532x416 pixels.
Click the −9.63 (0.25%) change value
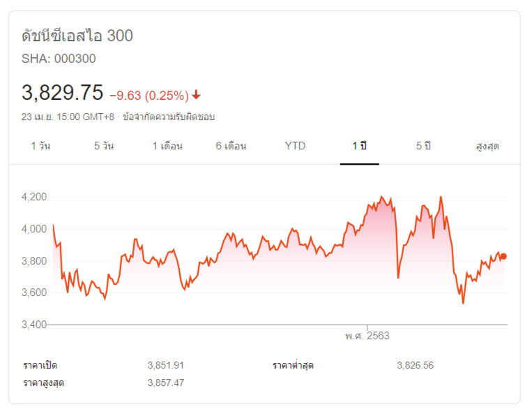tap(149, 95)
